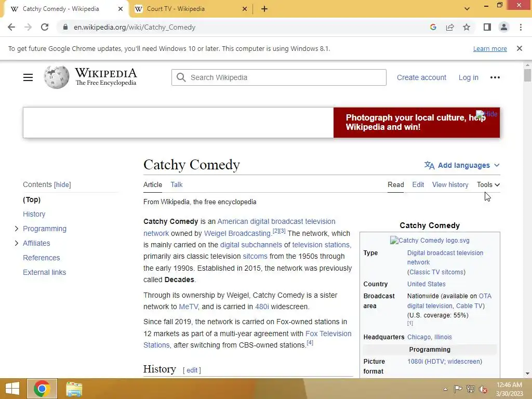Jump to External links in contents
The width and height of the screenshot is (532, 399).
[45, 272]
